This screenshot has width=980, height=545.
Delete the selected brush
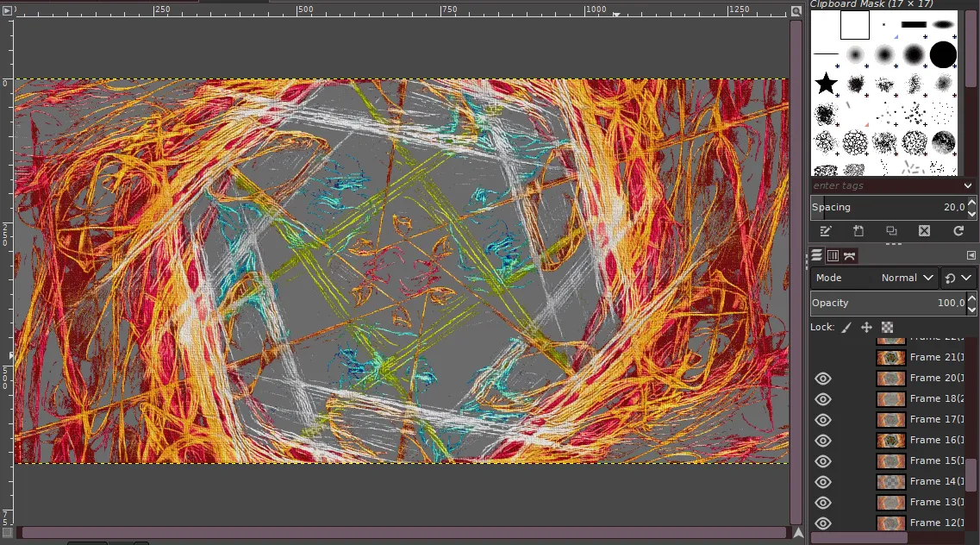pos(924,231)
